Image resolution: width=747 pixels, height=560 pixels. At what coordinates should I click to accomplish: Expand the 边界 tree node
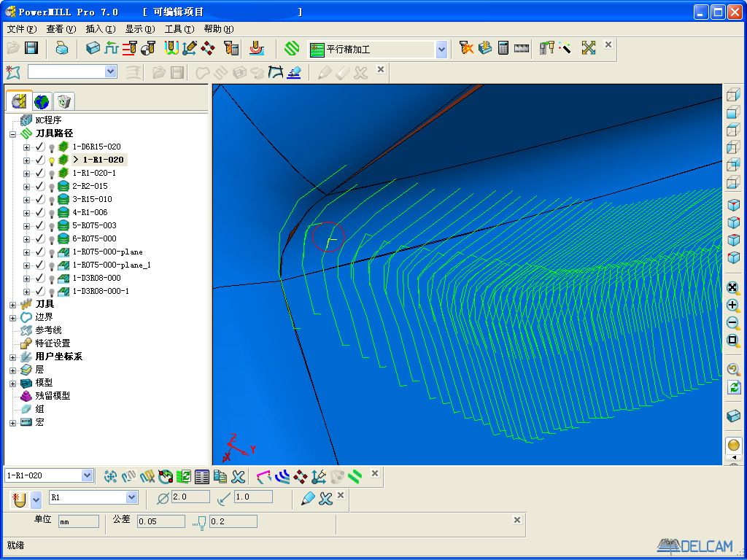tap(13, 318)
